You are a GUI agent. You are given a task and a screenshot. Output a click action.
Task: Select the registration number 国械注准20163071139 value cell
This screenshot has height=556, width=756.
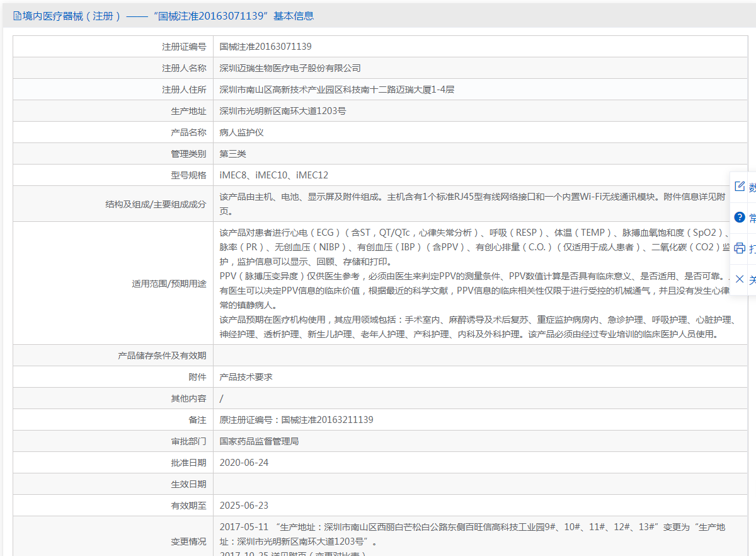(480, 47)
